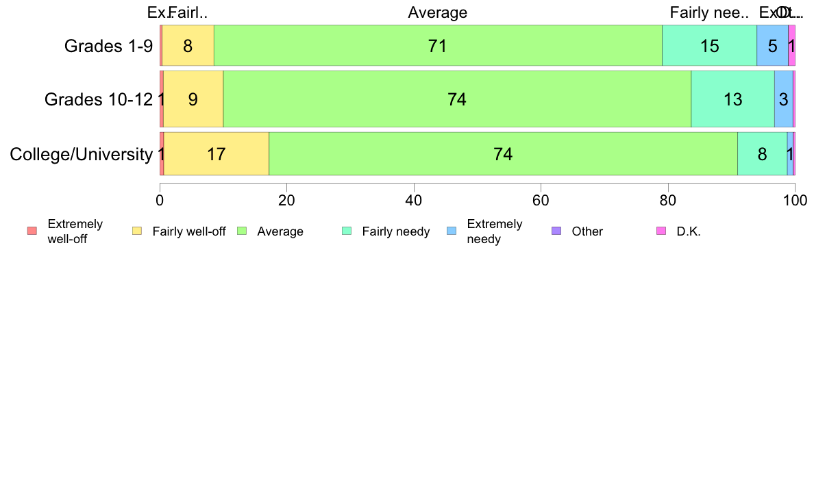The image size is (814, 504).
Task: Click the Extremely well-off red legend swatch
Action: [32, 231]
